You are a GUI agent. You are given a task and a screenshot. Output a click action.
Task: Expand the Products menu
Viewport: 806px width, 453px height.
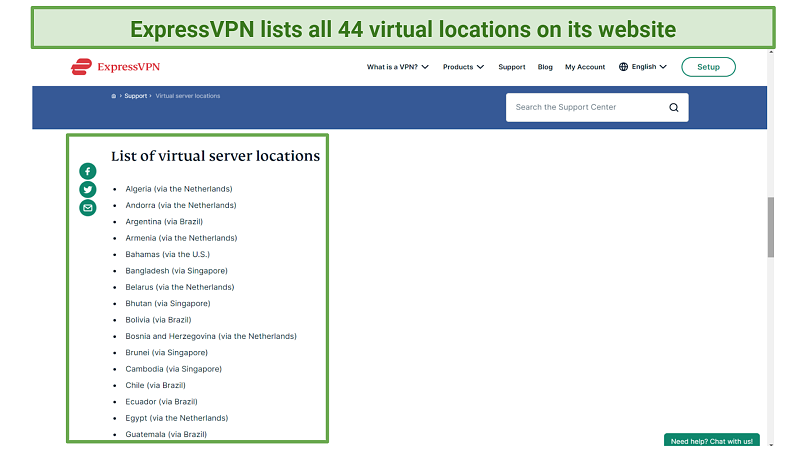(x=463, y=67)
